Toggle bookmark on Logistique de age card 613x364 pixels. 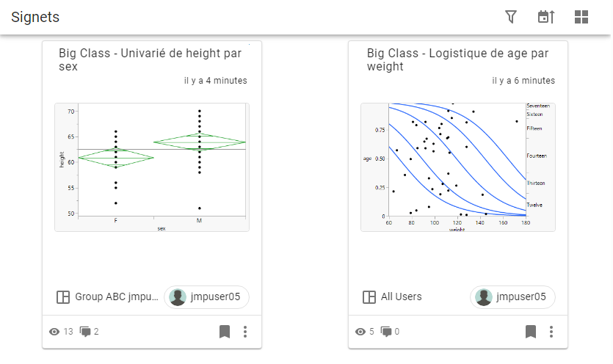point(531,332)
